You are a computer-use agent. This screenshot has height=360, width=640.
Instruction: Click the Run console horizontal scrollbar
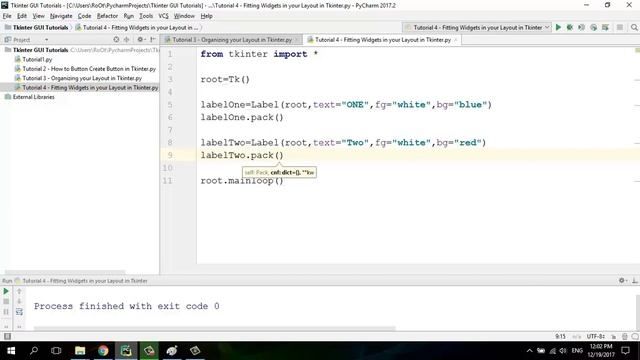(214, 328)
